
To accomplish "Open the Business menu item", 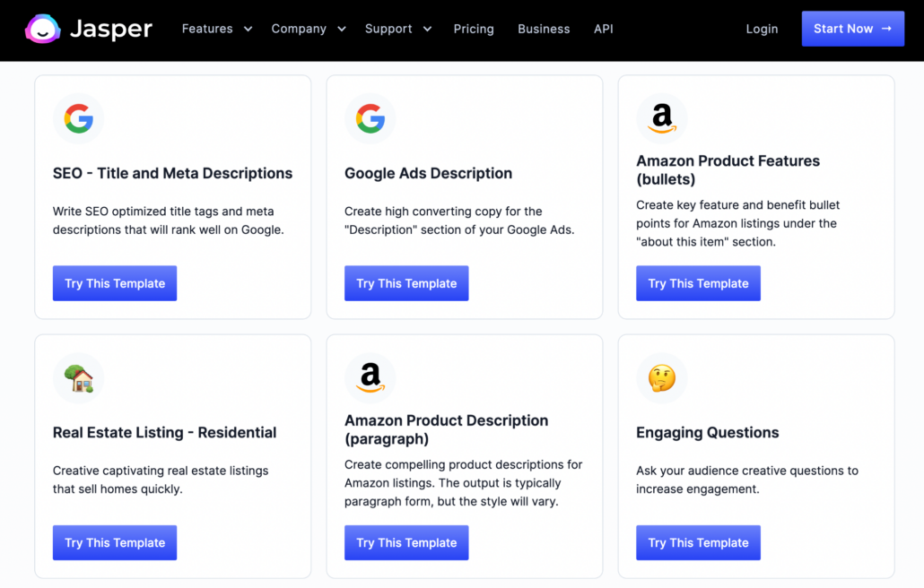I will click(x=544, y=29).
